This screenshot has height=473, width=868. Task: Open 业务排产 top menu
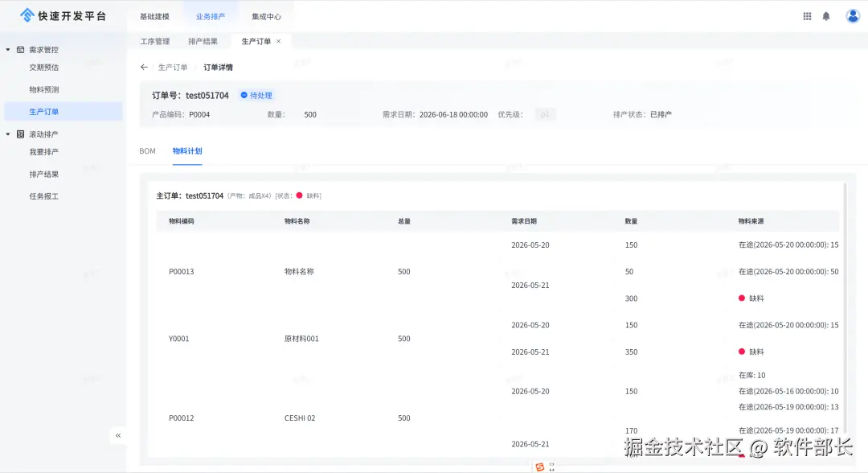click(211, 17)
